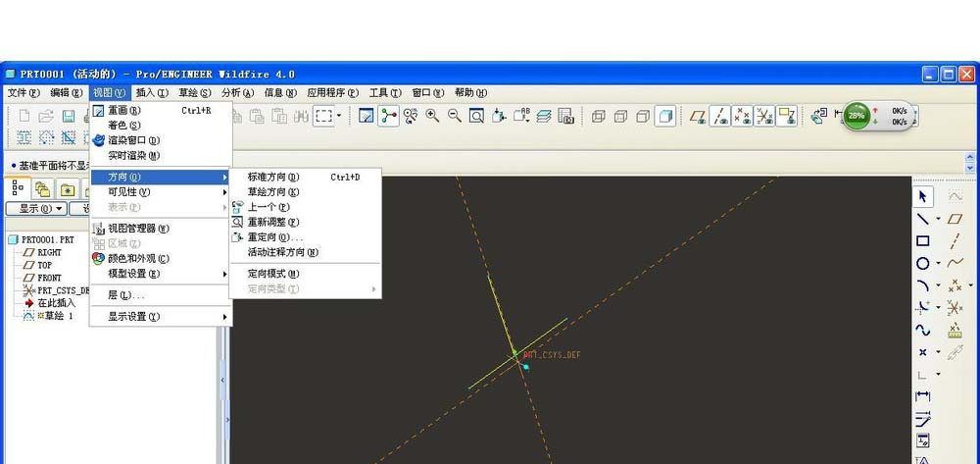Toggle coordinate systems display
The height and width of the screenshot is (464, 980).
tap(764, 116)
